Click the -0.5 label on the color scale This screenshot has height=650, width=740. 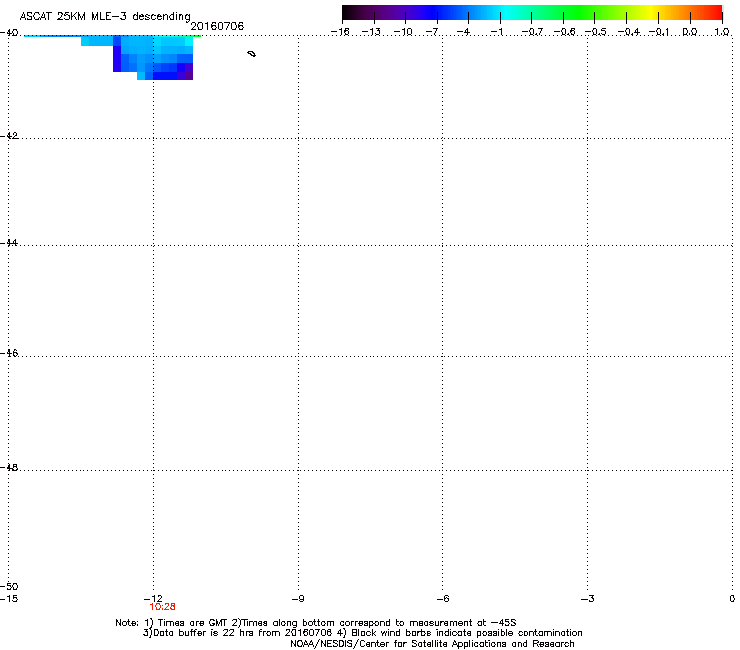point(596,32)
